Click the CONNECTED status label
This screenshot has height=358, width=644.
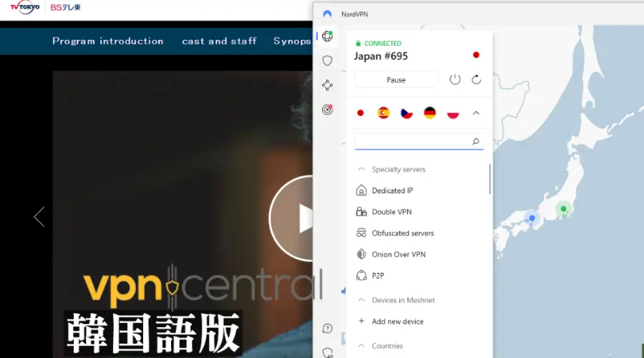click(x=383, y=43)
